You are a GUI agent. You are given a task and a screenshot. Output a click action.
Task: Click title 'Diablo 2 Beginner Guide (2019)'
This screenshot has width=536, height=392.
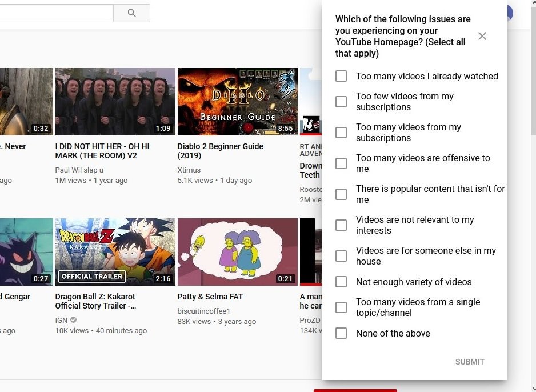coord(220,151)
